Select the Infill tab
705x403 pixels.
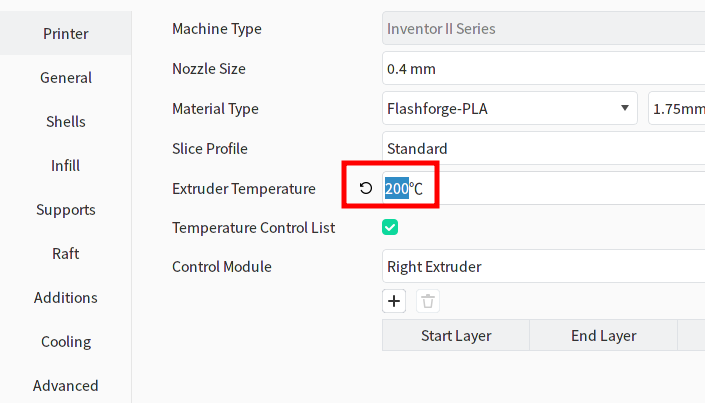[x=66, y=166]
